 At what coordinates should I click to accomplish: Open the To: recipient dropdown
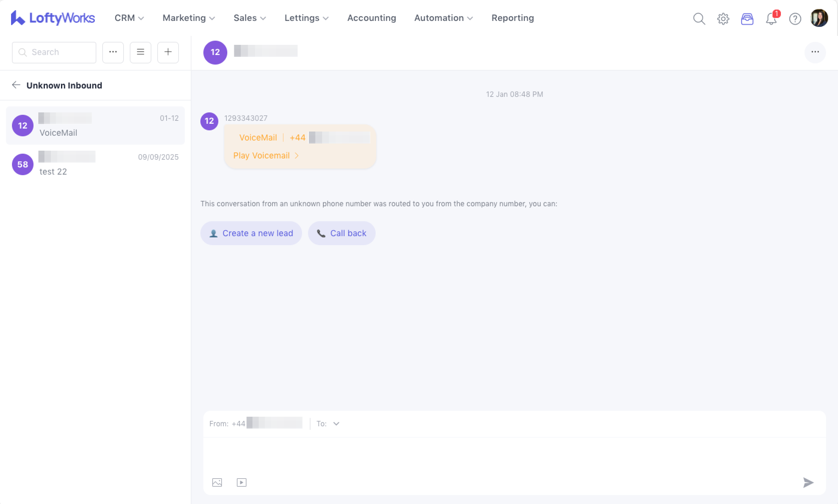(x=336, y=424)
